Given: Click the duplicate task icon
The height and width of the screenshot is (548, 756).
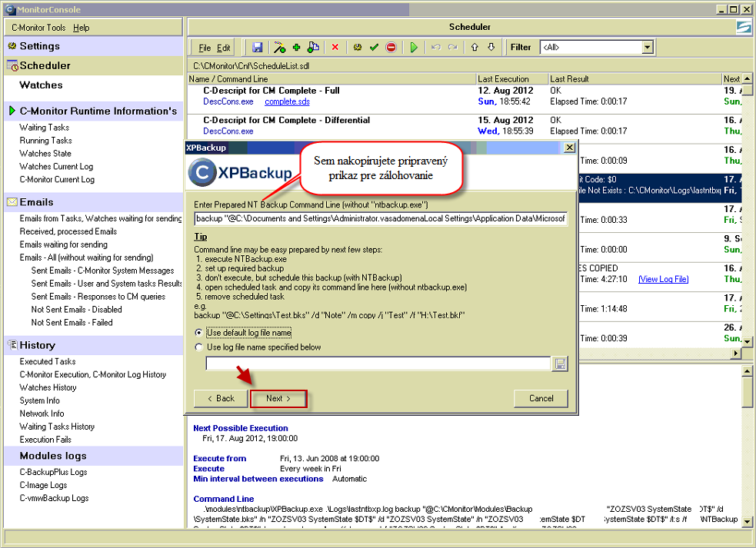Looking at the screenshot, I should (x=313, y=47).
